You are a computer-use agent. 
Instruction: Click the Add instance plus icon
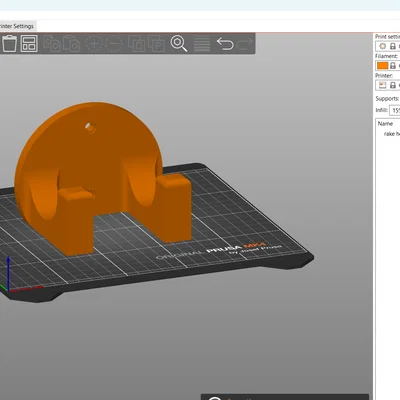tap(94, 44)
